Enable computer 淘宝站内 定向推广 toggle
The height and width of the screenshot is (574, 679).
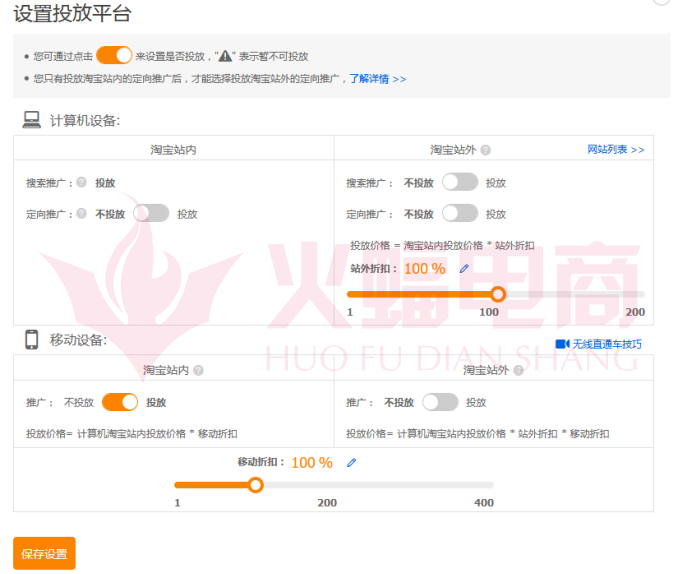tap(151, 213)
